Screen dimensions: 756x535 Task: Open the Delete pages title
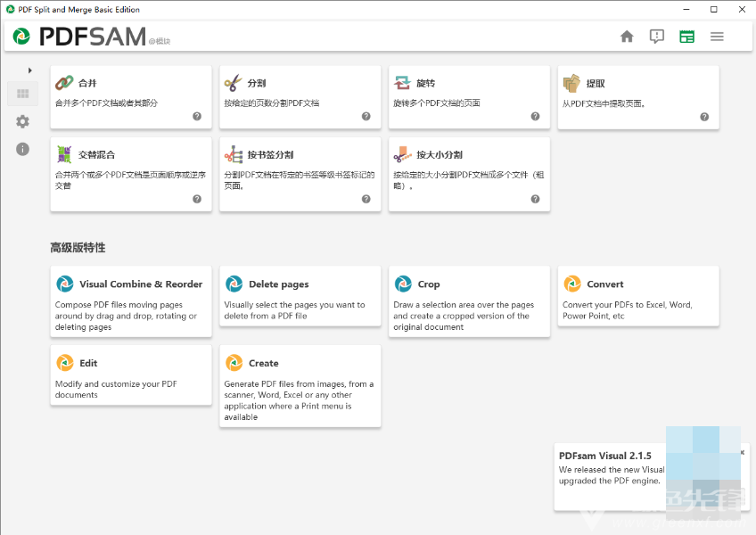pos(279,284)
